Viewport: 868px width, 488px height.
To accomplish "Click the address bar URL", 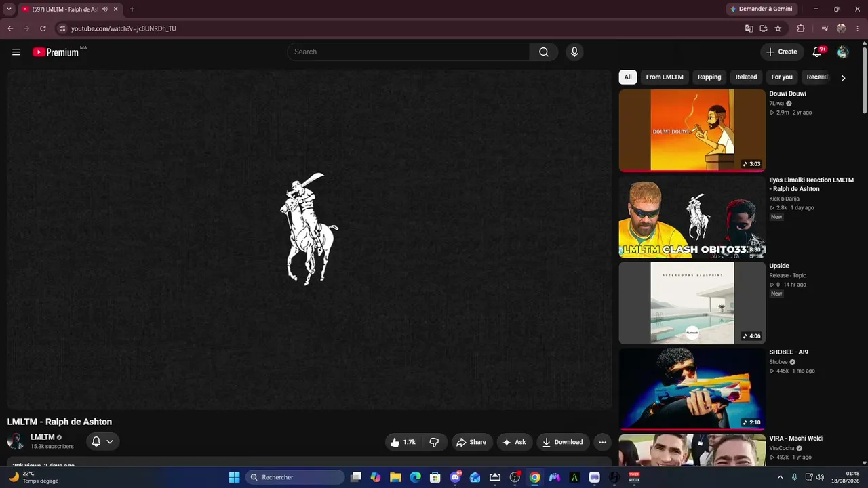I will (123, 28).
